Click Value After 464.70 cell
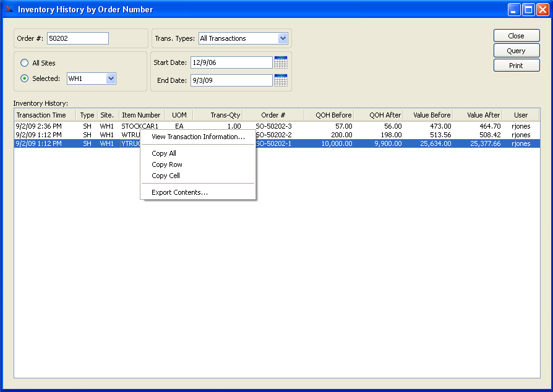Image resolution: width=553 pixels, height=392 pixels. click(490, 126)
